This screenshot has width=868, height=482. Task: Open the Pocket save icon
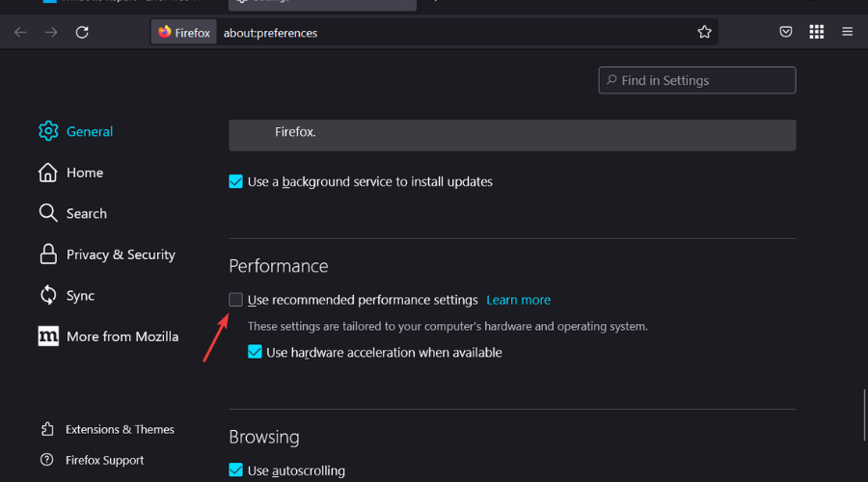click(785, 32)
